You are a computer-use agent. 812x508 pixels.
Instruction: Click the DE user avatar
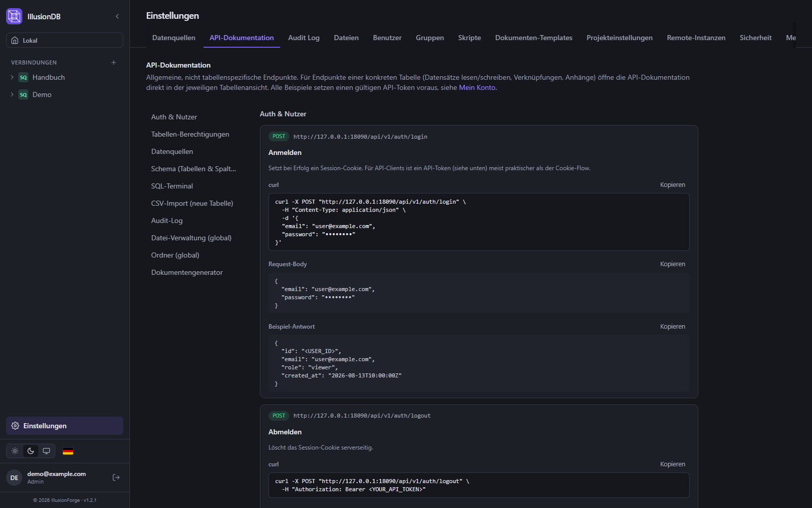pos(14,478)
